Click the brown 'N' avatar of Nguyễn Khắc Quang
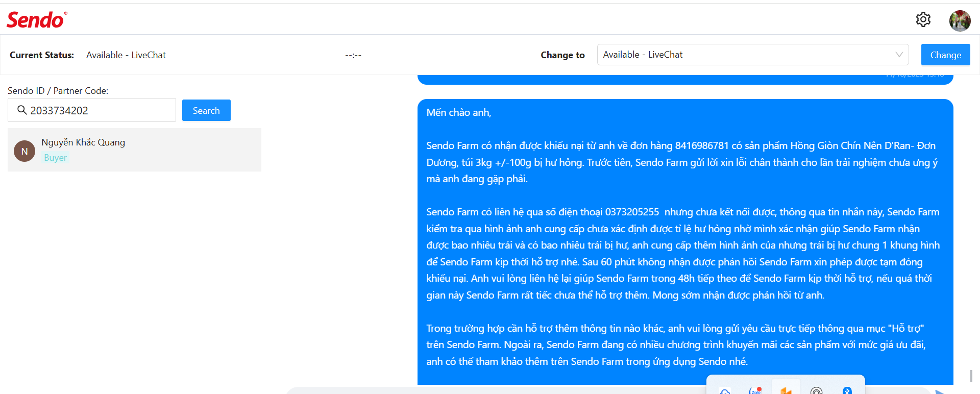 [24, 151]
